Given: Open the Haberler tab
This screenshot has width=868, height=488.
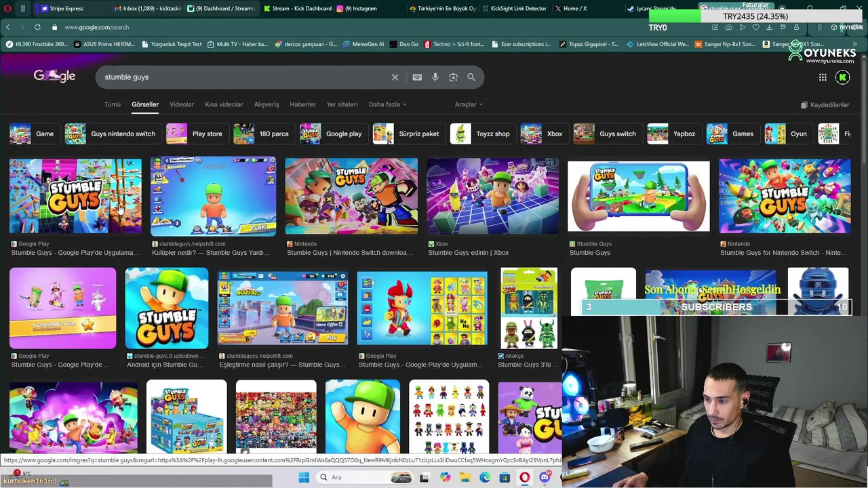Looking at the screenshot, I should tap(302, 104).
